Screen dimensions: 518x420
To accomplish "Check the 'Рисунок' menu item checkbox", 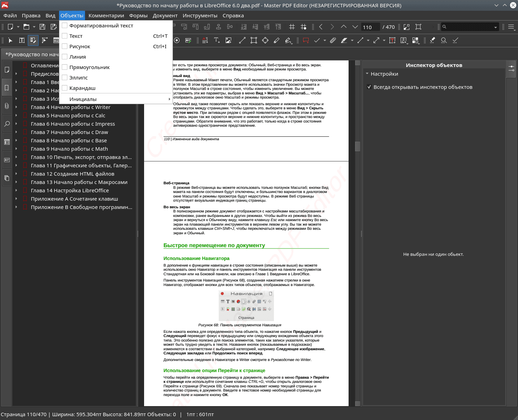I will tap(65, 46).
